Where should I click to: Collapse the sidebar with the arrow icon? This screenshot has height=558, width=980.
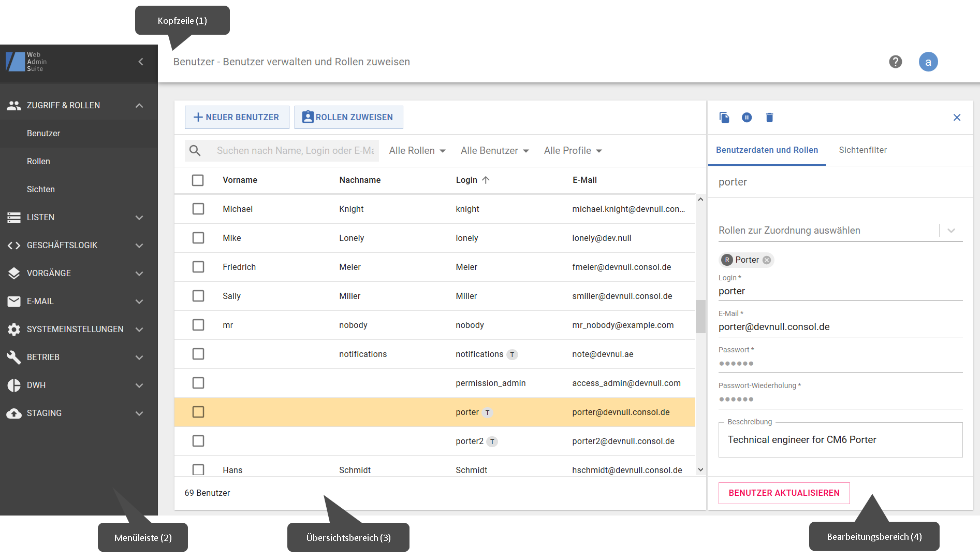[141, 62]
